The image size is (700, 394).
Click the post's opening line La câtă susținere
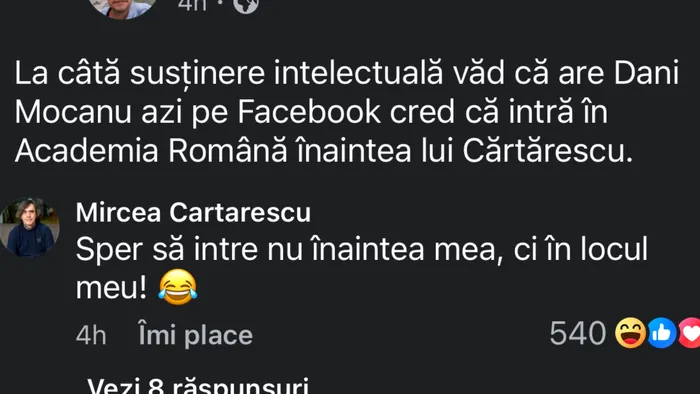pos(140,74)
